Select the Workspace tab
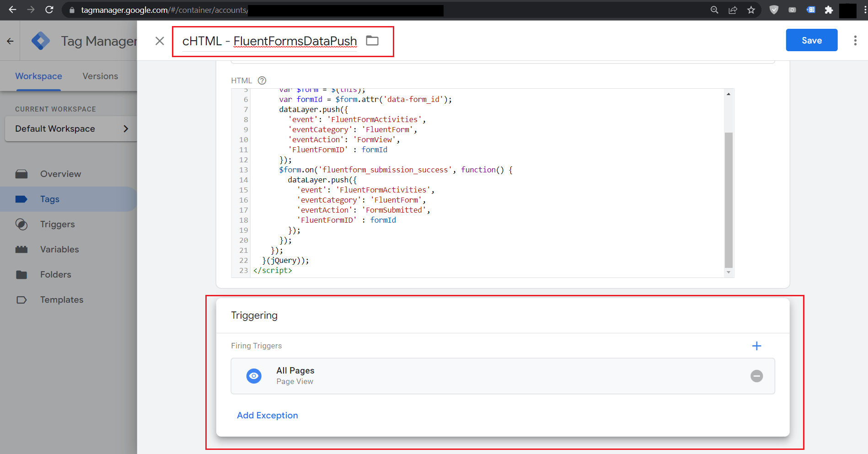The image size is (868, 454). pyautogui.click(x=38, y=76)
